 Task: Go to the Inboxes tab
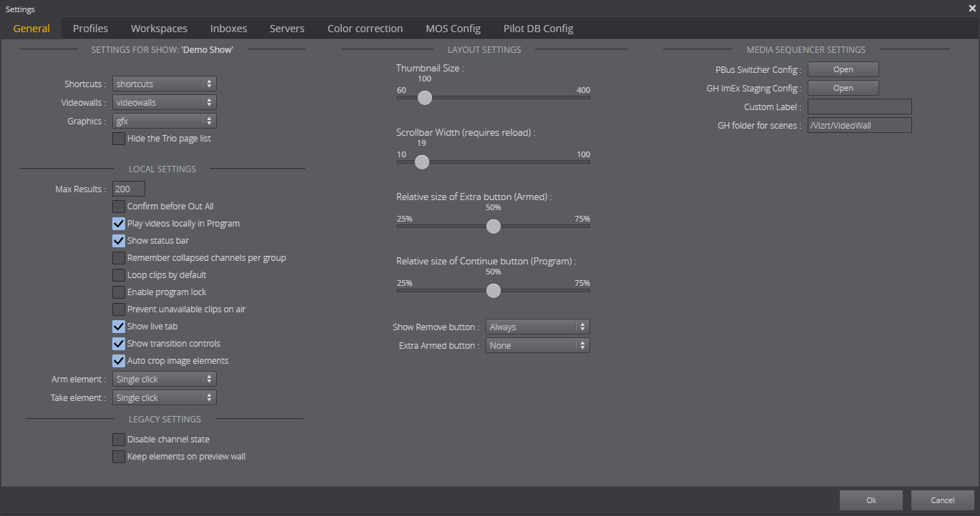click(228, 29)
